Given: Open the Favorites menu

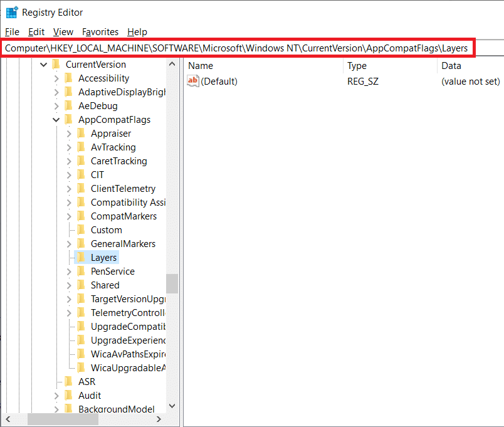Looking at the screenshot, I should 100,32.
